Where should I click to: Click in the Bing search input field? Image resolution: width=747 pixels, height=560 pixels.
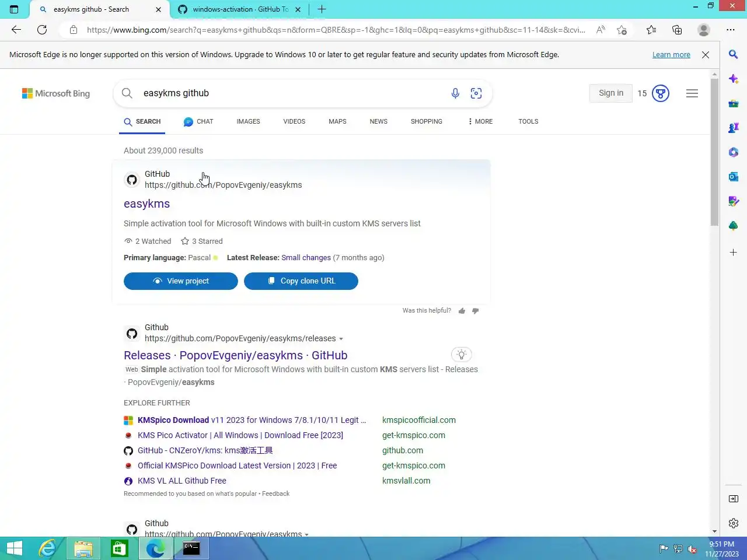[292, 93]
